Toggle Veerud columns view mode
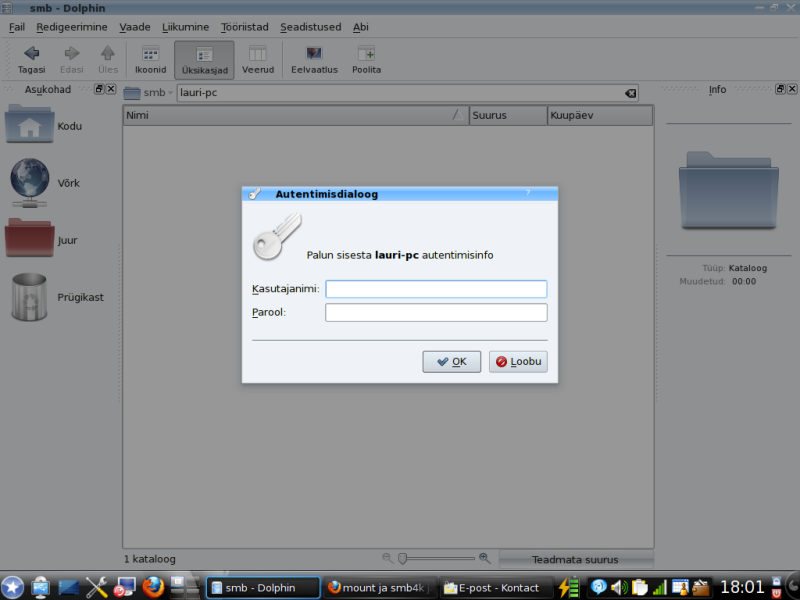The height and width of the screenshot is (600, 800). [257, 60]
